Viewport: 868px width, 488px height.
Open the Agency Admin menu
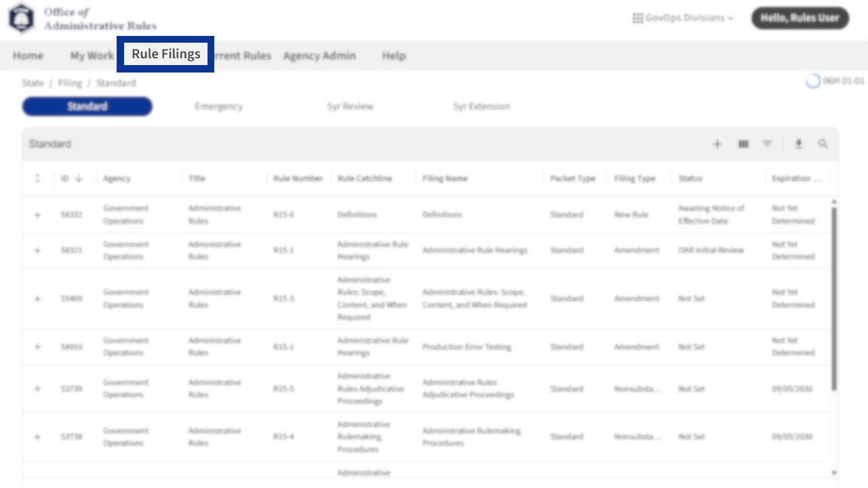coord(319,56)
